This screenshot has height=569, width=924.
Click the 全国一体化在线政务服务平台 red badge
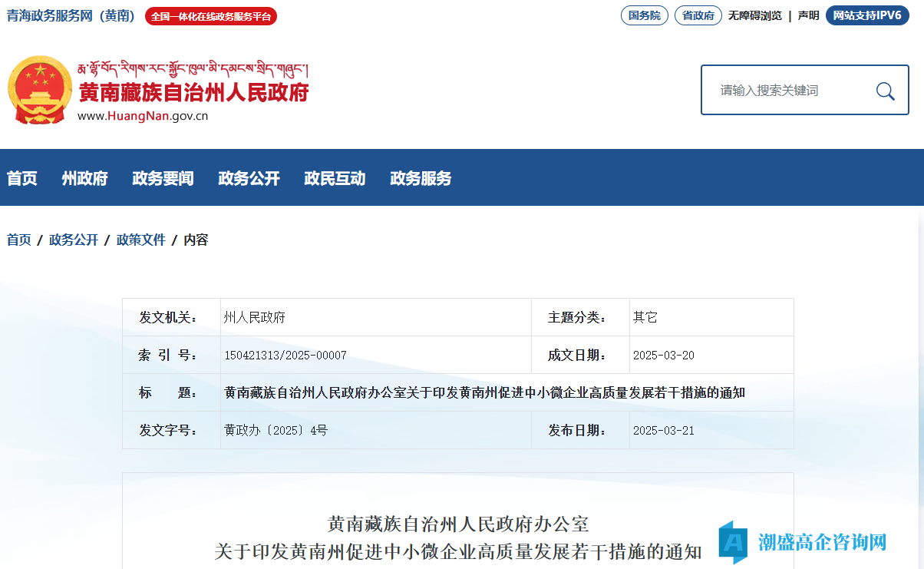(x=211, y=16)
